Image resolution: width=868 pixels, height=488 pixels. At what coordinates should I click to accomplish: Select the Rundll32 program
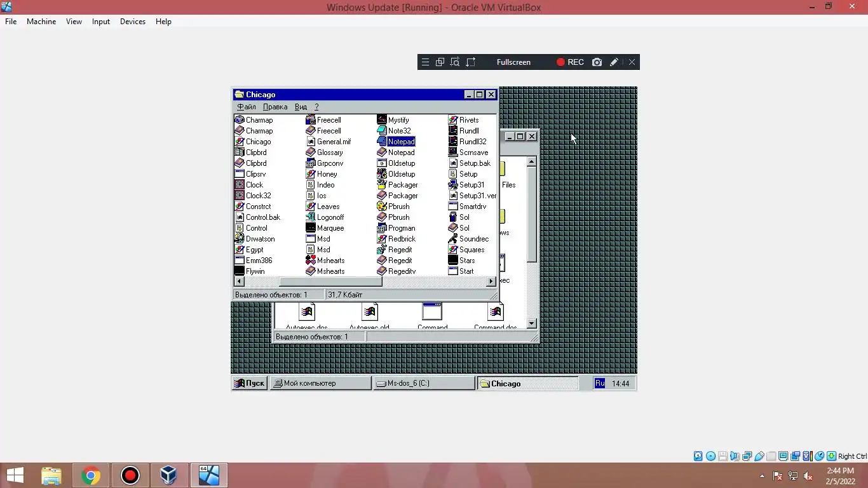(x=468, y=142)
